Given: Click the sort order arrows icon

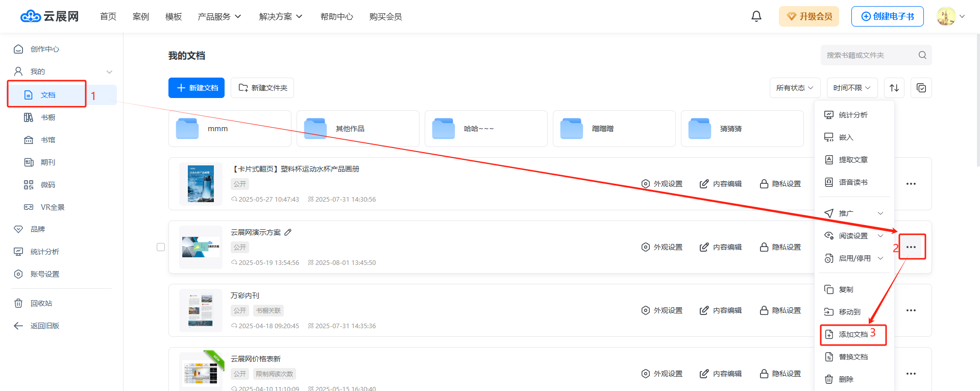Looking at the screenshot, I should pos(894,88).
